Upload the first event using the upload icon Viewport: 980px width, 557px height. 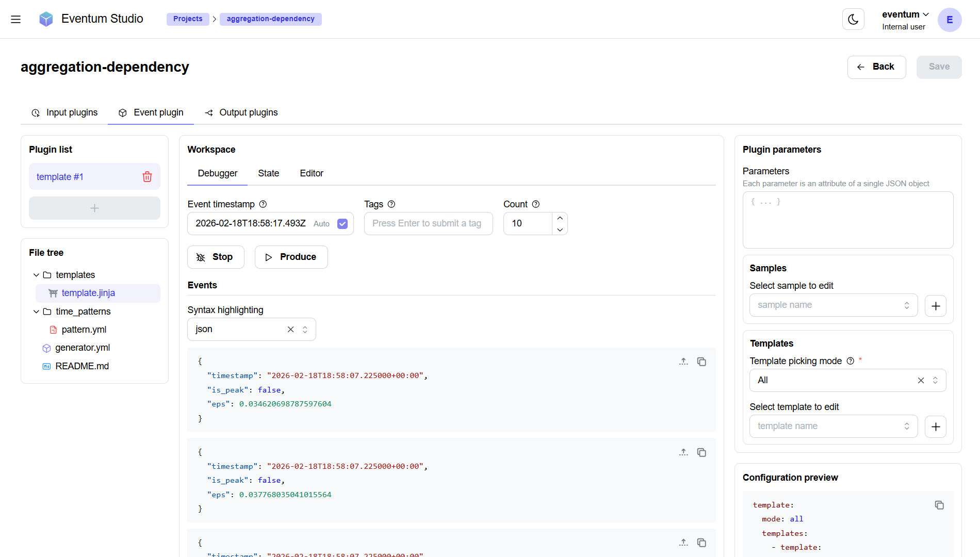pos(683,362)
